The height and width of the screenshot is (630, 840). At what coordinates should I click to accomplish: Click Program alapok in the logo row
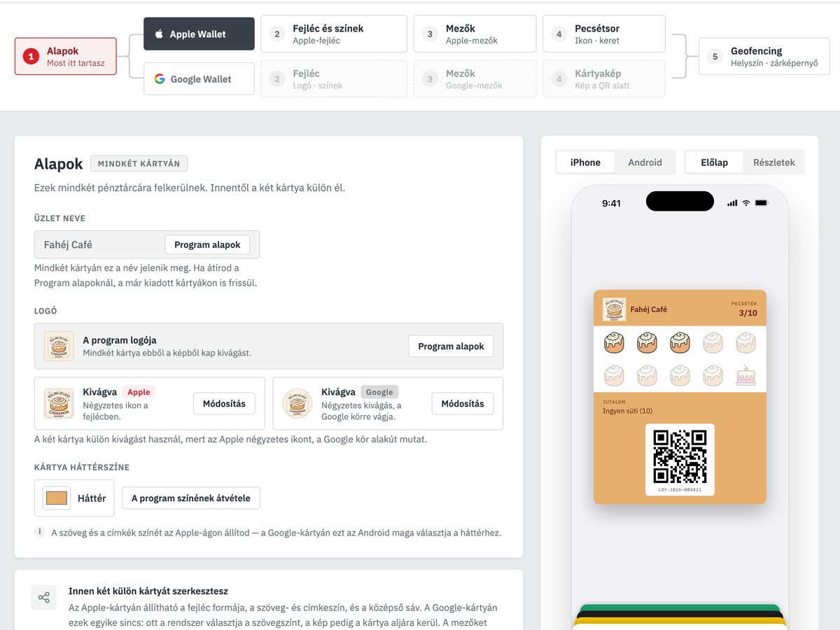(451, 346)
